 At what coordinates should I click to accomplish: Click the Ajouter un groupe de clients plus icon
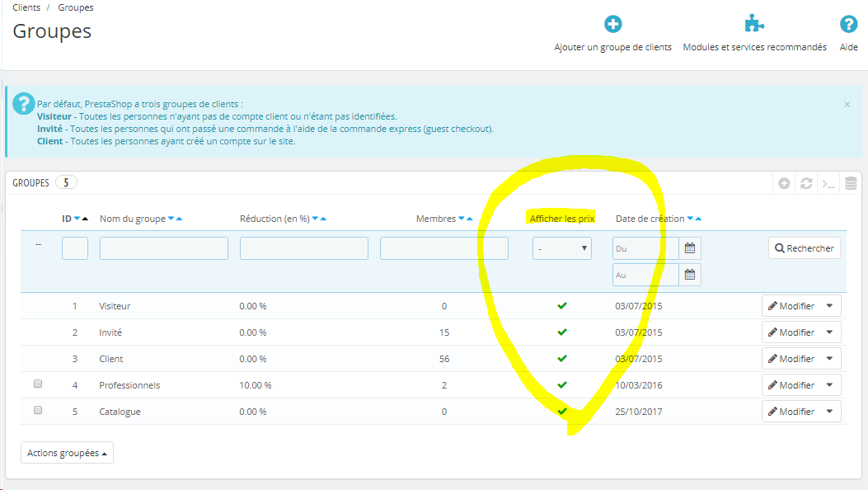(612, 24)
